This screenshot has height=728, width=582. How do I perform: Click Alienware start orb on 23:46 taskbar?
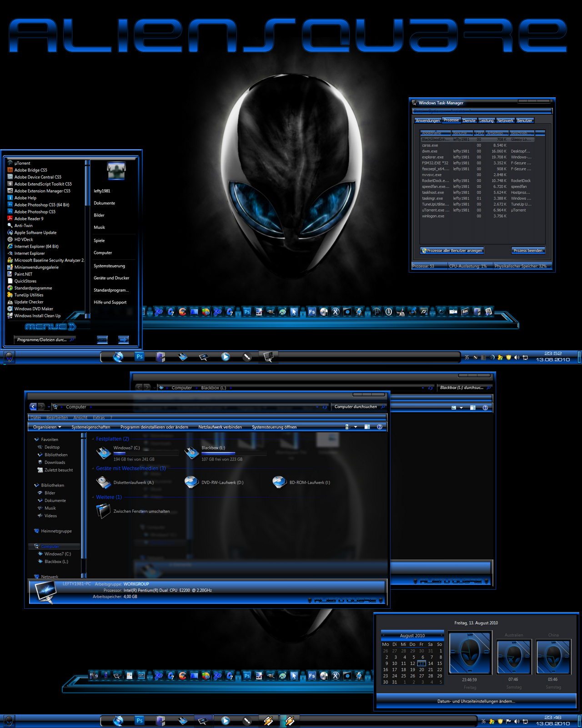click(9, 721)
